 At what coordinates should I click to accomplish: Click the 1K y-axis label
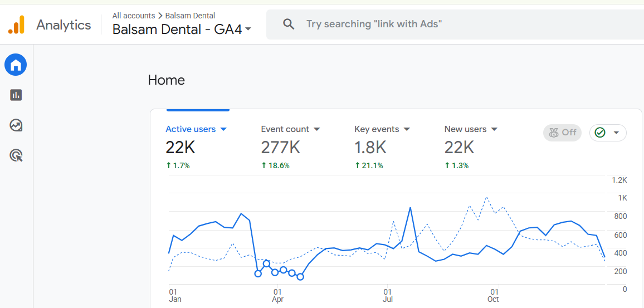click(623, 198)
